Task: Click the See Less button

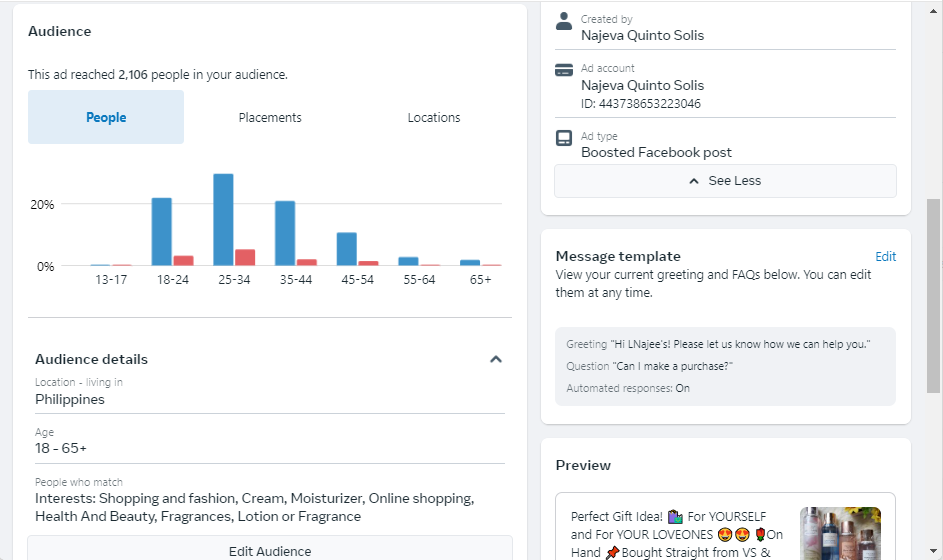Action: point(725,181)
